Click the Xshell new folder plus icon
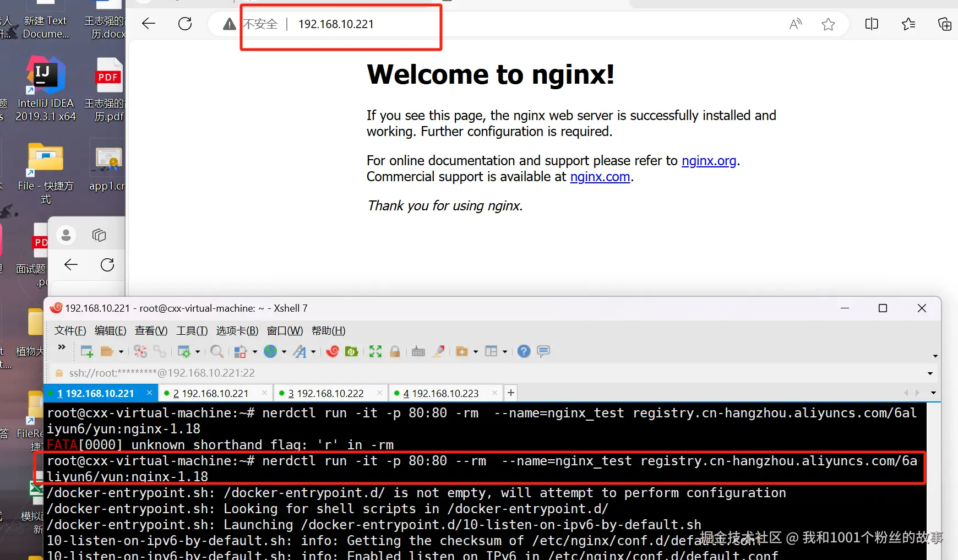The height and width of the screenshot is (560, 958). (x=462, y=351)
